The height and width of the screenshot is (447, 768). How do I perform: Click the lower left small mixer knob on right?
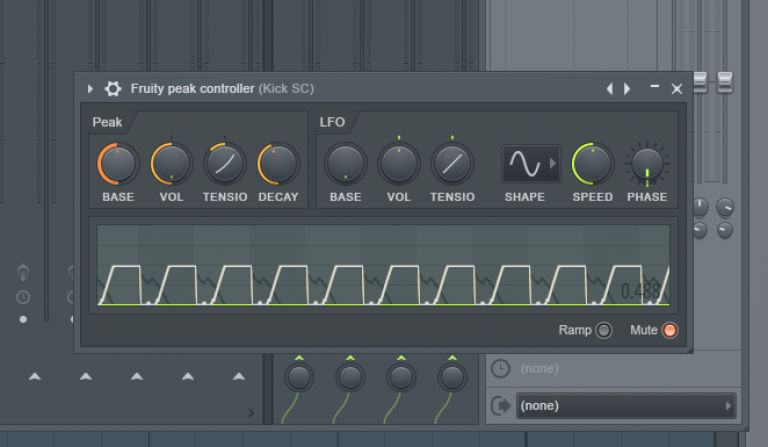point(700,230)
